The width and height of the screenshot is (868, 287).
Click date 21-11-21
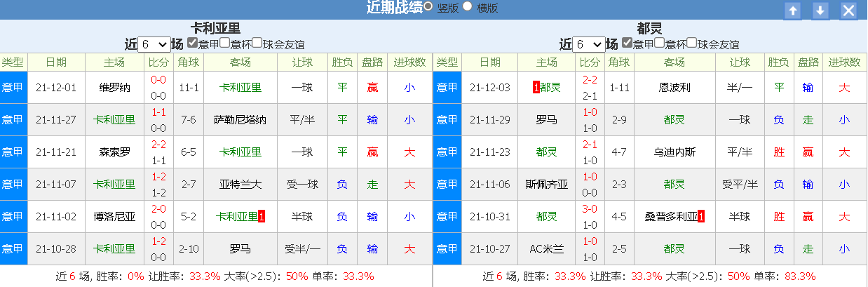coord(56,152)
